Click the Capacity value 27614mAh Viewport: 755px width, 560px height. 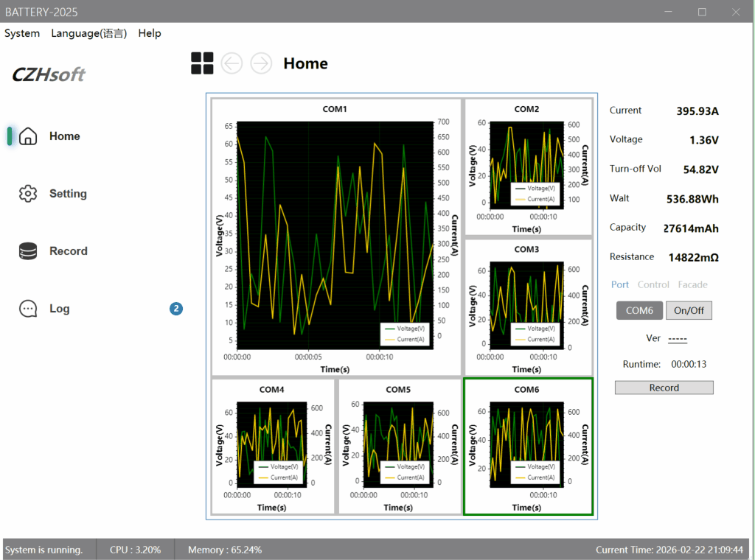(691, 228)
